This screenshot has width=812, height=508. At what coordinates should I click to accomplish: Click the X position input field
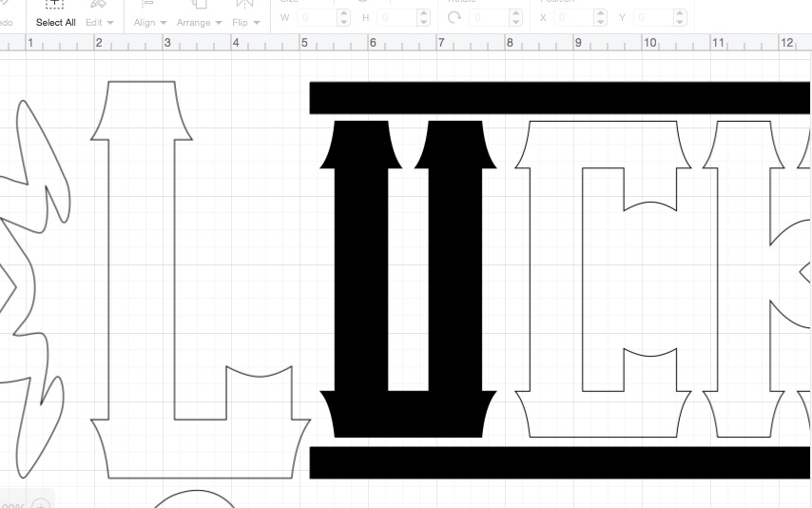click(573, 18)
